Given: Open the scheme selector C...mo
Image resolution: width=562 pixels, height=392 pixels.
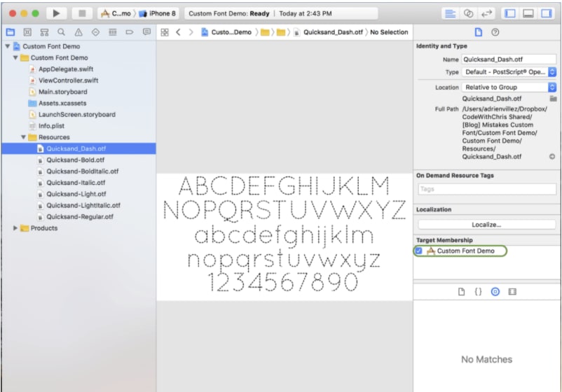Looking at the screenshot, I should pos(116,13).
